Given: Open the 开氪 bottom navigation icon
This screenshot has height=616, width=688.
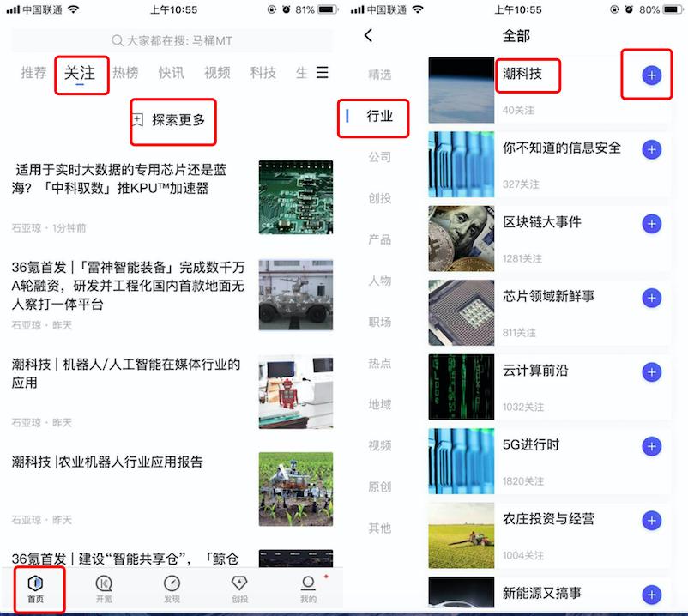Looking at the screenshot, I should click(x=104, y=583).
